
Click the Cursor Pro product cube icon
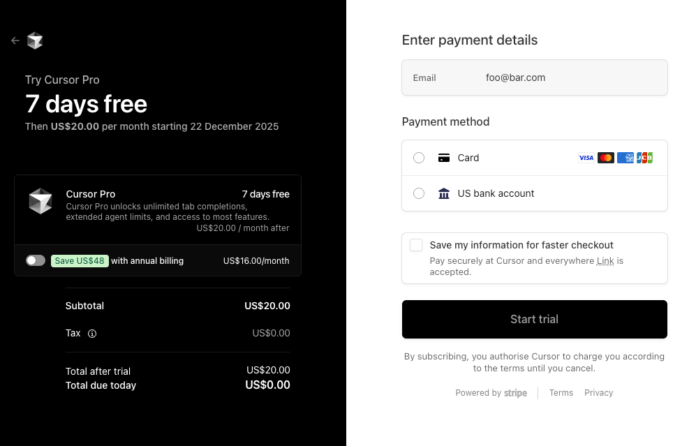pos(41,201)
